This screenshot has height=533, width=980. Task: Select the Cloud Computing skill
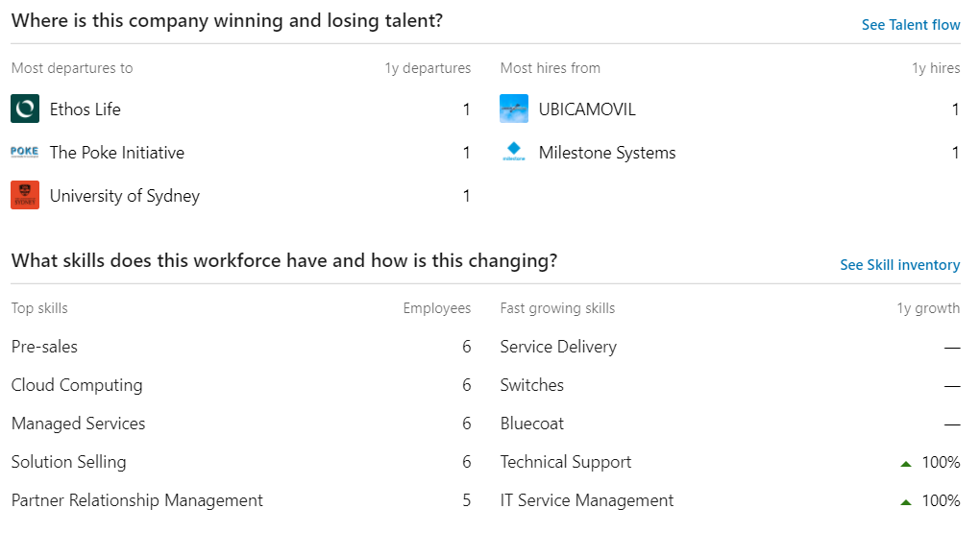(x=77, y=385)
